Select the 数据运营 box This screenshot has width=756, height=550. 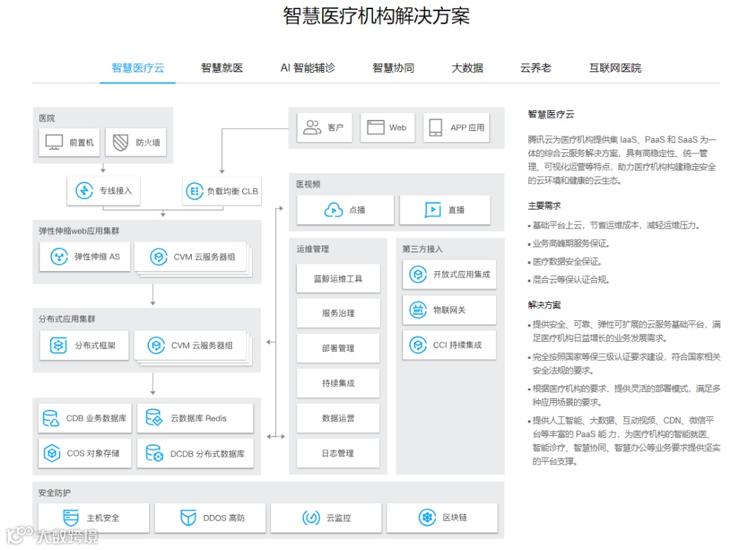point(338,418)
